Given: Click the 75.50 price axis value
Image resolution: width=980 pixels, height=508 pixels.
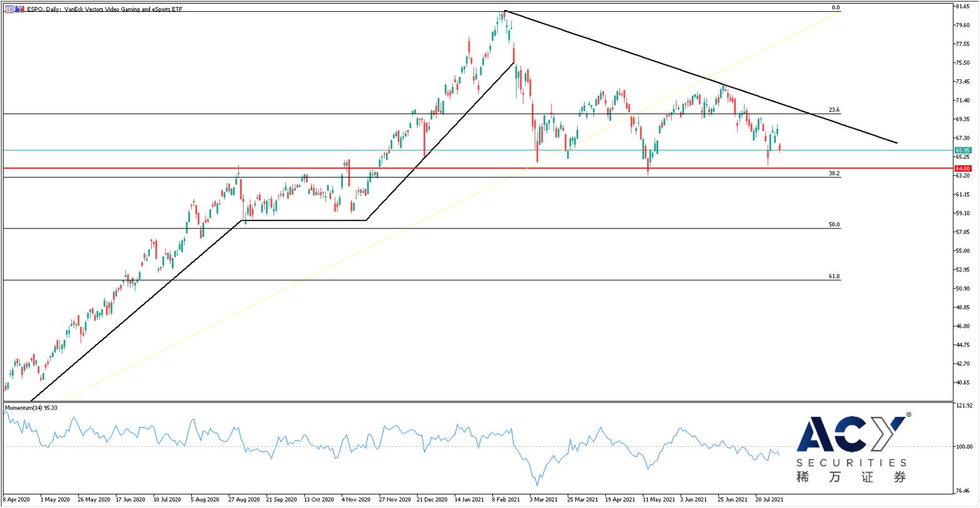Looking at the screenshot, I should (963, 62).
